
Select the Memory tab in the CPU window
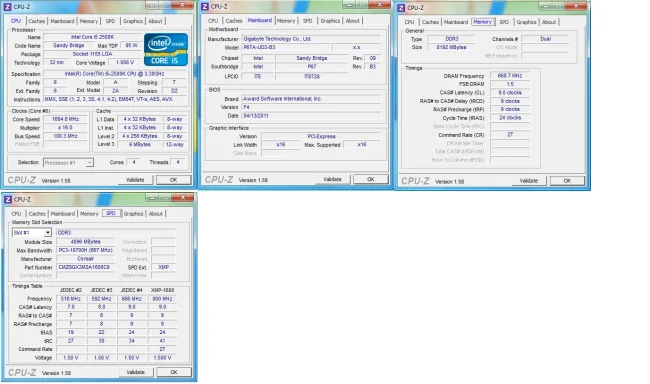[89, 21]
